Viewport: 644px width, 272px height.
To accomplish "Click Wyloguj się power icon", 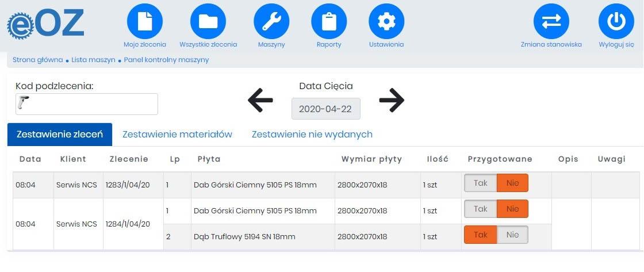I will 616,22.
